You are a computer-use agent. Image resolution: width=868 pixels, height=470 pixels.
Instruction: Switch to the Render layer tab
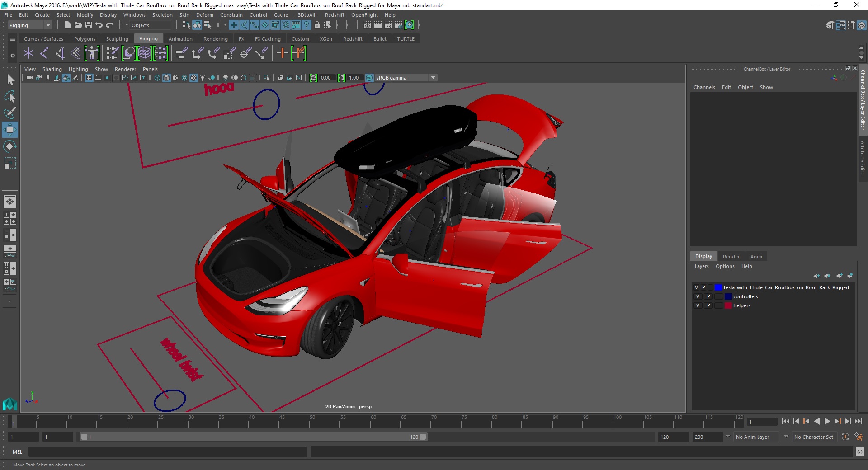click(x=731, y=257)
